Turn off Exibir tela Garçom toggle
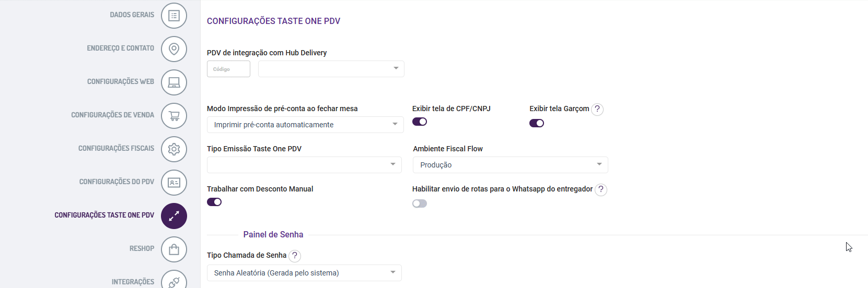868x288 pixels. (x=537, y=123)
